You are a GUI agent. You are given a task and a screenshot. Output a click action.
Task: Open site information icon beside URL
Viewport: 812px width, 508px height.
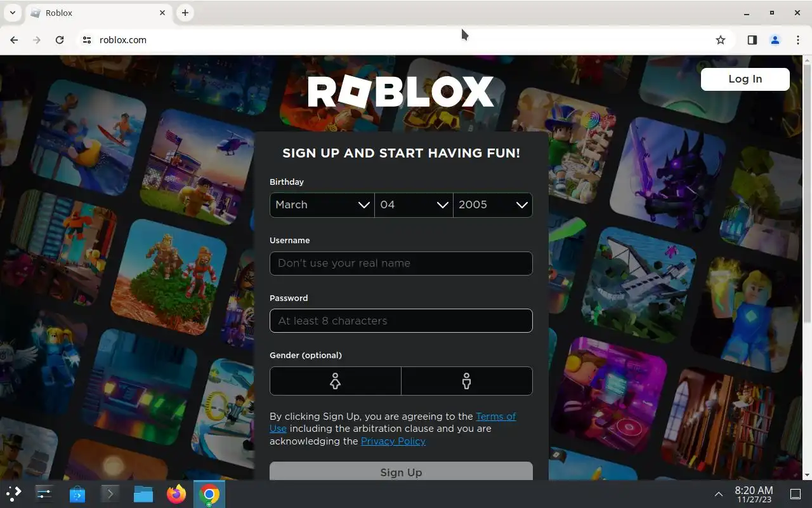coord(87,40)
